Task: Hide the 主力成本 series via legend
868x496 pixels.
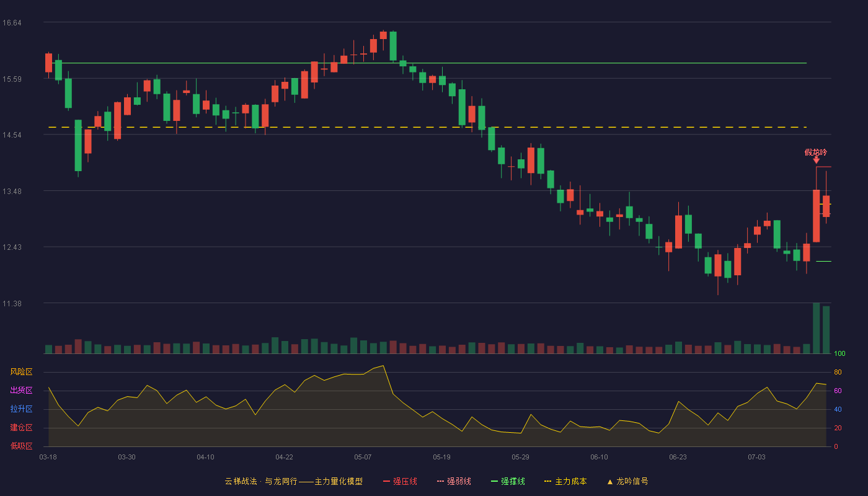Action: coord(565,481)
